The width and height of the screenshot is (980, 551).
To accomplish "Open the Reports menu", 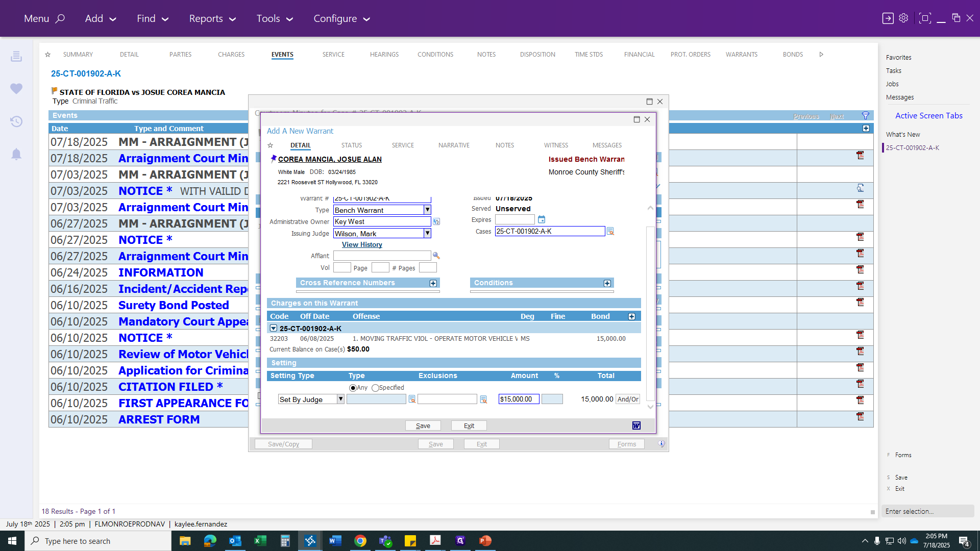I will coord(212,18).
